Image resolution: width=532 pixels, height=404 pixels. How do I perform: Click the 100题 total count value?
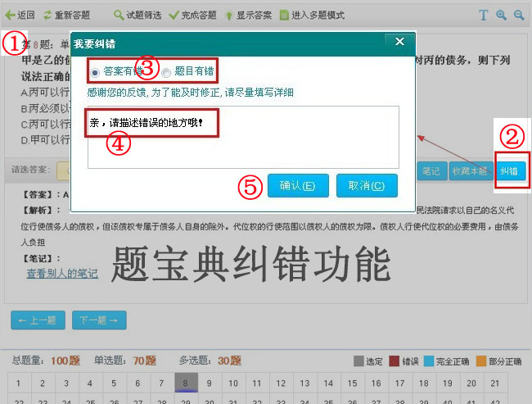coord(65,361)
